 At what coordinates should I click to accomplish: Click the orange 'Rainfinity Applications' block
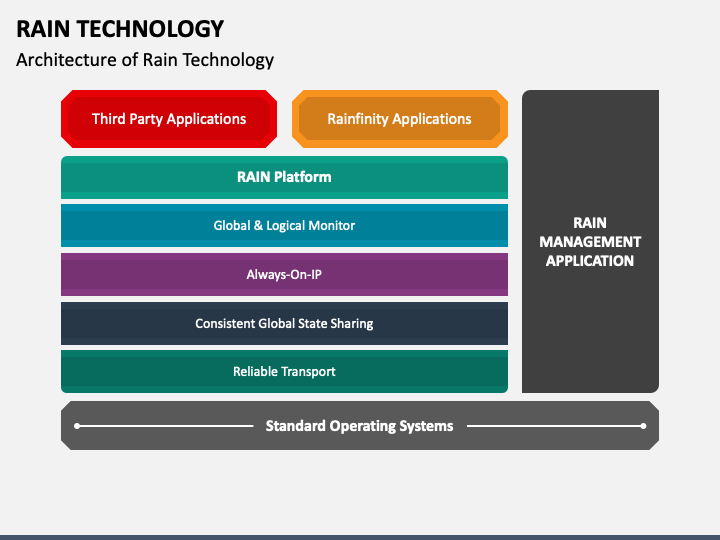[399, 119]
